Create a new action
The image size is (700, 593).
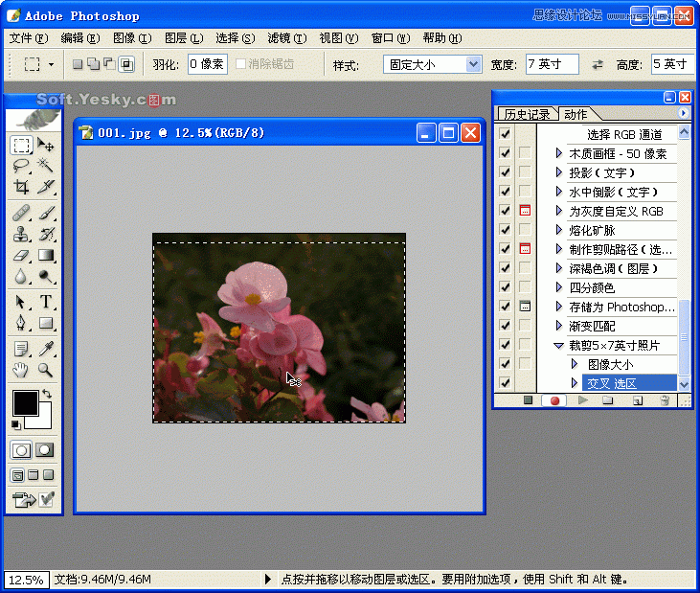point(638,400)
